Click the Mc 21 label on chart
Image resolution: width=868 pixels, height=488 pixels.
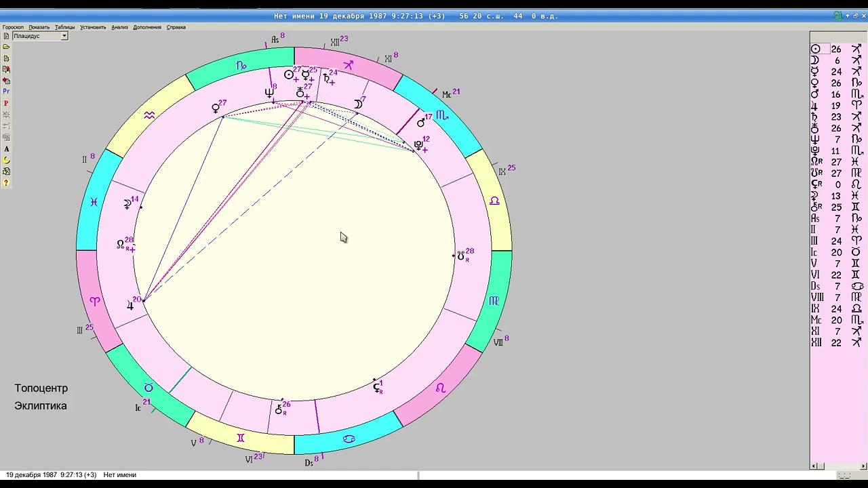tap(451, 94)
